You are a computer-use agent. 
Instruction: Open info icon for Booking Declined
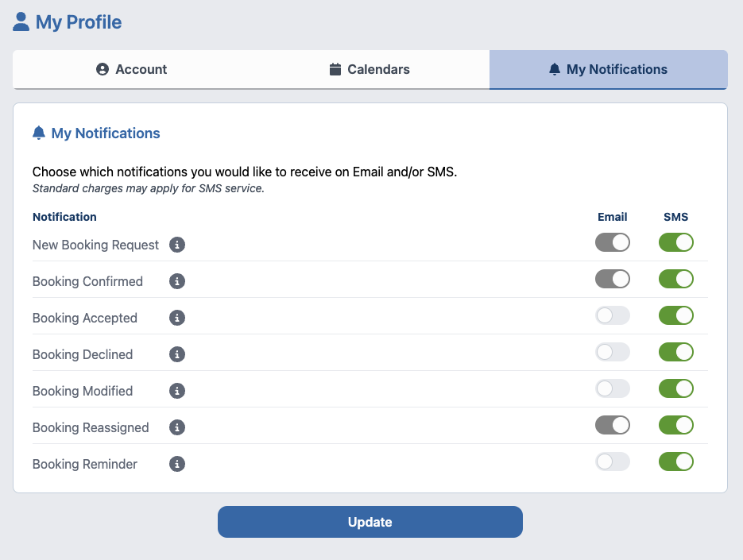(177, 354)
